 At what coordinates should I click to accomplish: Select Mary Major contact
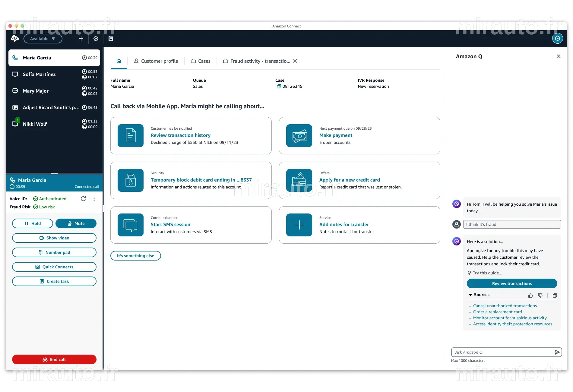tap(54, 91)
